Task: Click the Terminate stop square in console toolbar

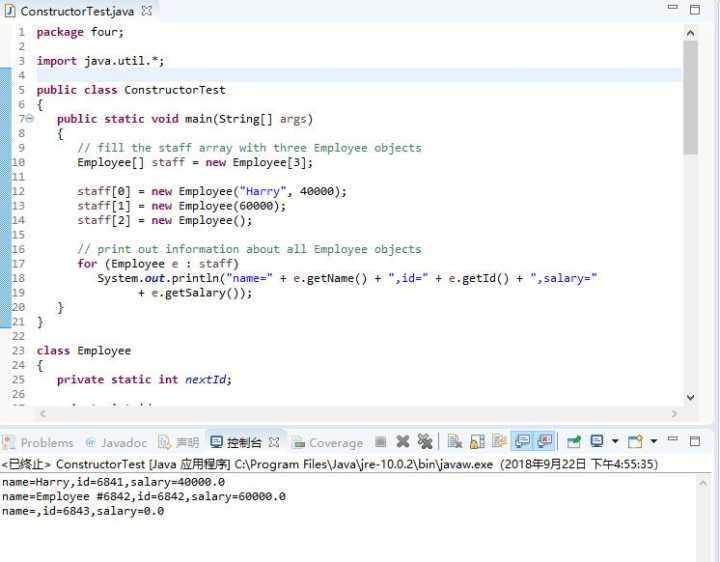Action: coord(380,442)
